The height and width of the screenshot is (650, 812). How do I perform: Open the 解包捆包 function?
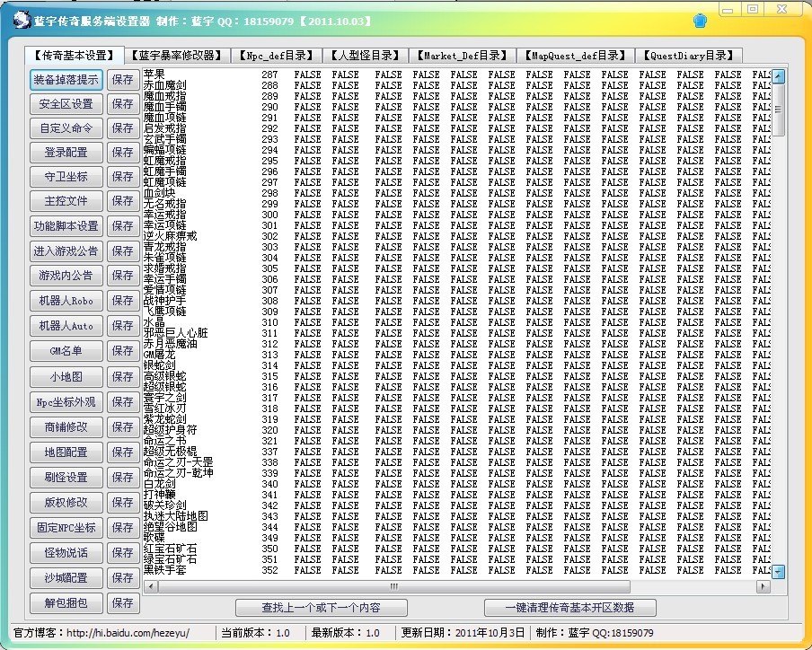pos(66,602)
